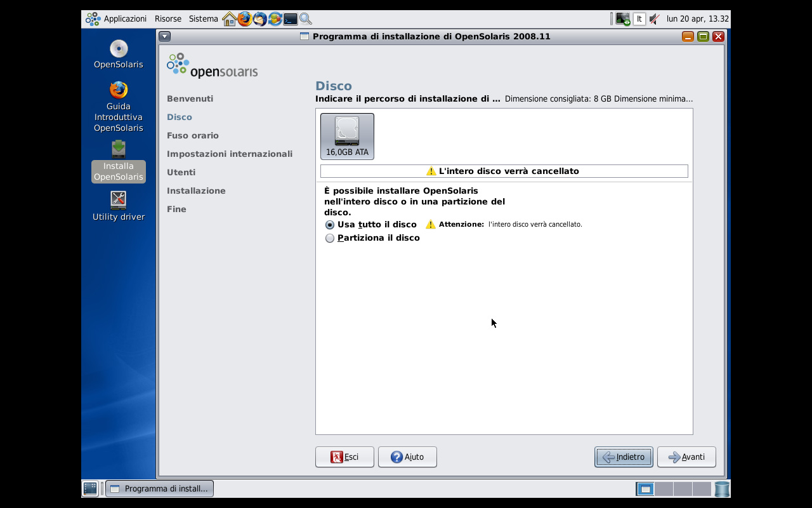Maximize the installer window
The height and width of the screenshot is (508, 812).
coord(703,37)
